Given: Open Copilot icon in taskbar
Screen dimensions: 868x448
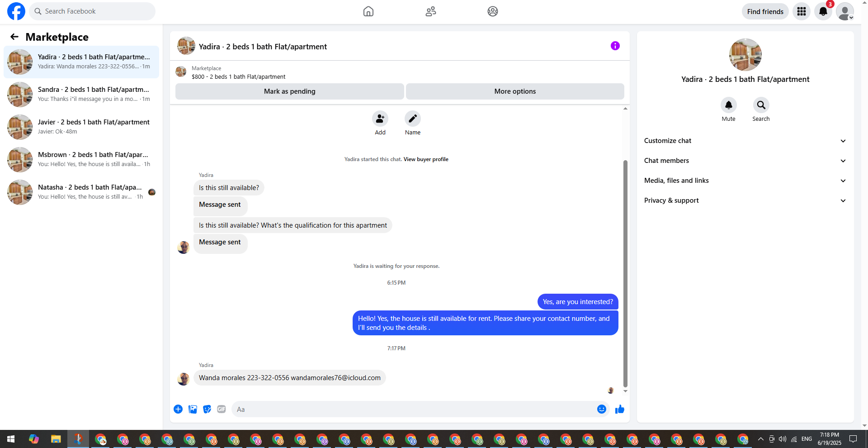Looking at the screenshot, I should (x=33, y=439).
